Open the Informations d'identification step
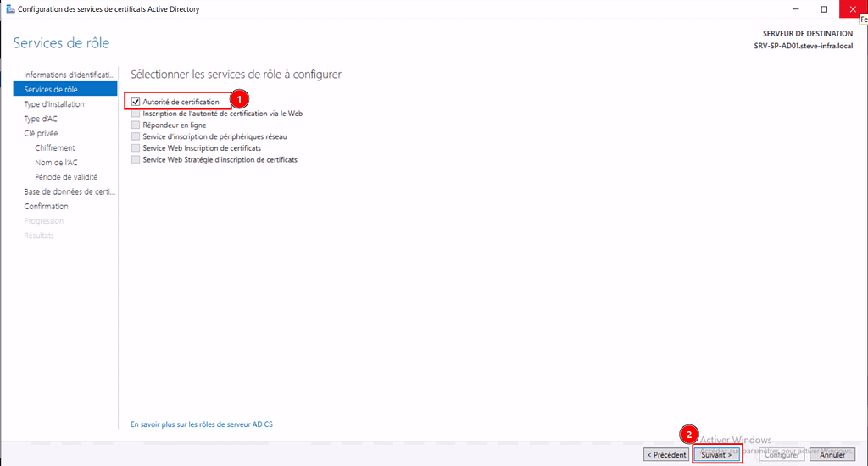This screenshot has width=868, height=466. [69, 75]
